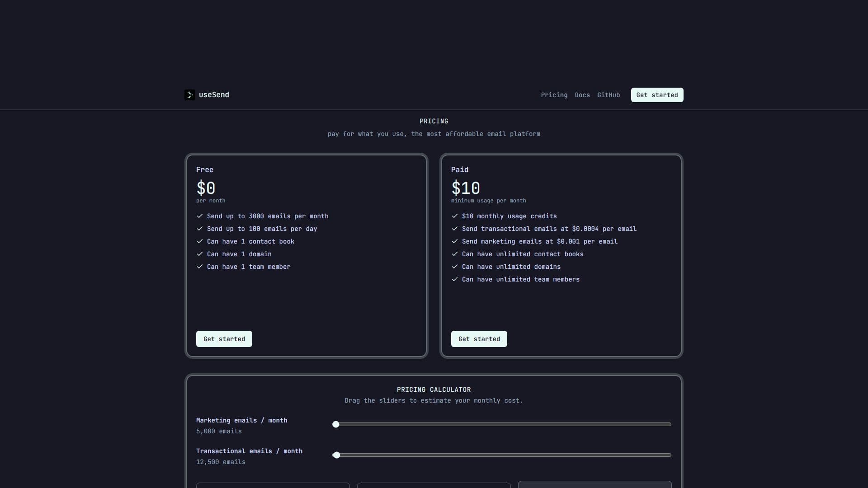
Task: Click the $0 price text
Action: (206, 188)
